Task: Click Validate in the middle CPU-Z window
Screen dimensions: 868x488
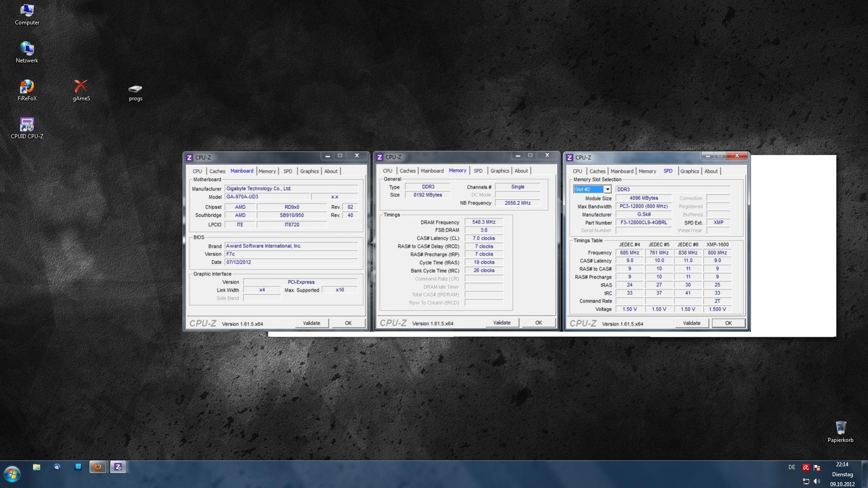Action: tap(502, 323)
